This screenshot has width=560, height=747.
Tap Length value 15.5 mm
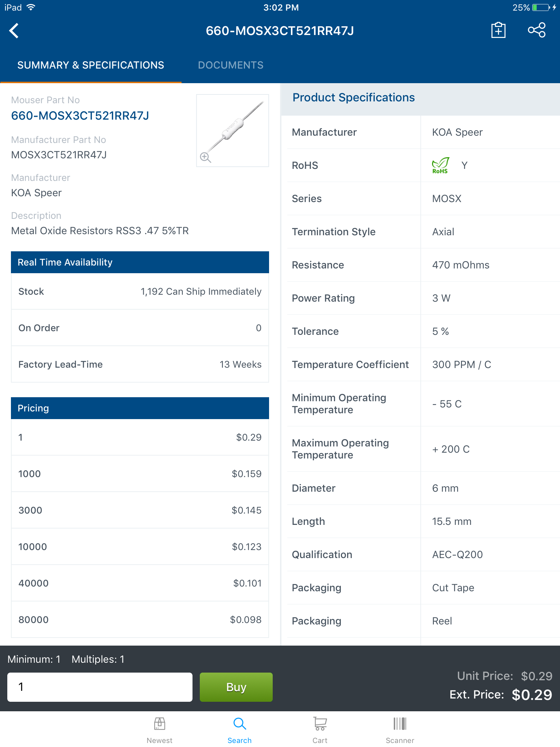tap(452, 521)
